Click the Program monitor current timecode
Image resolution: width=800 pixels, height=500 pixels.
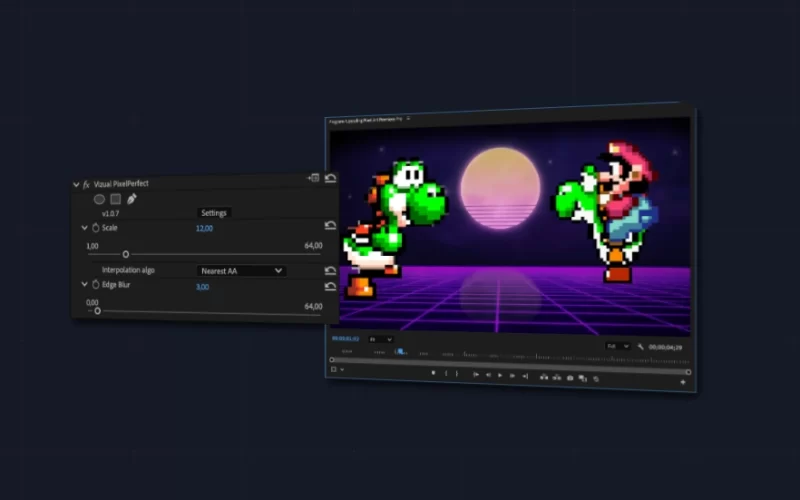coord(345,339)
